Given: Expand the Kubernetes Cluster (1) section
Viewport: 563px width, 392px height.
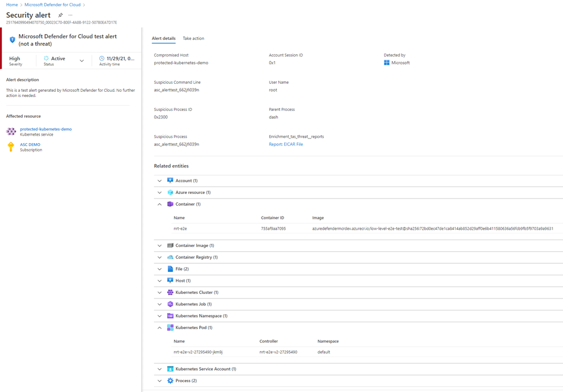Looking at the screenshot, I should point(159,292).
